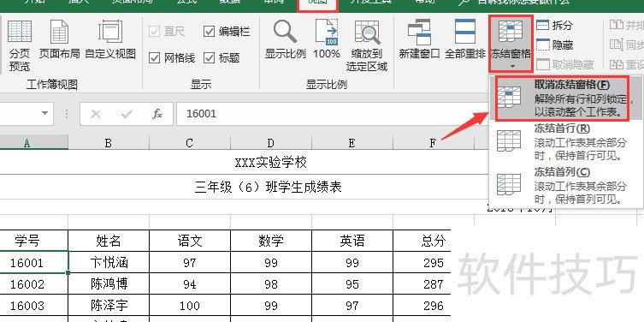
Task: Click the subtitle 三年级（6）班学生成绩表
Action: coord(269,187)
